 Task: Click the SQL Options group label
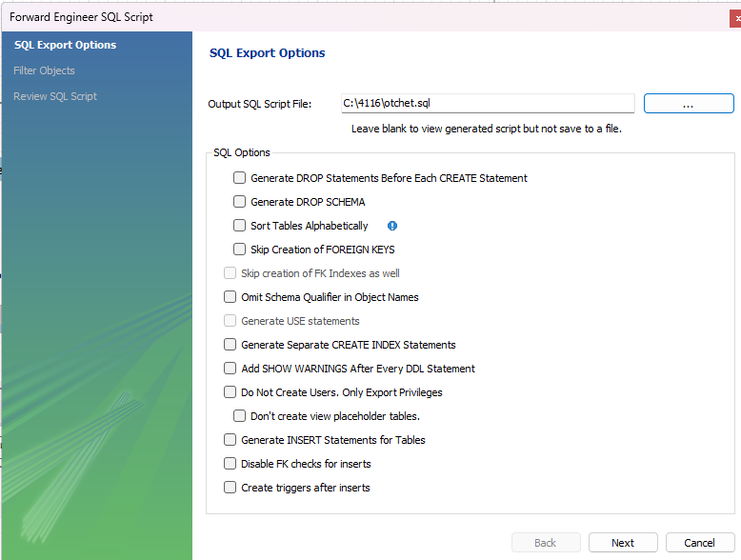coord(242,152)
